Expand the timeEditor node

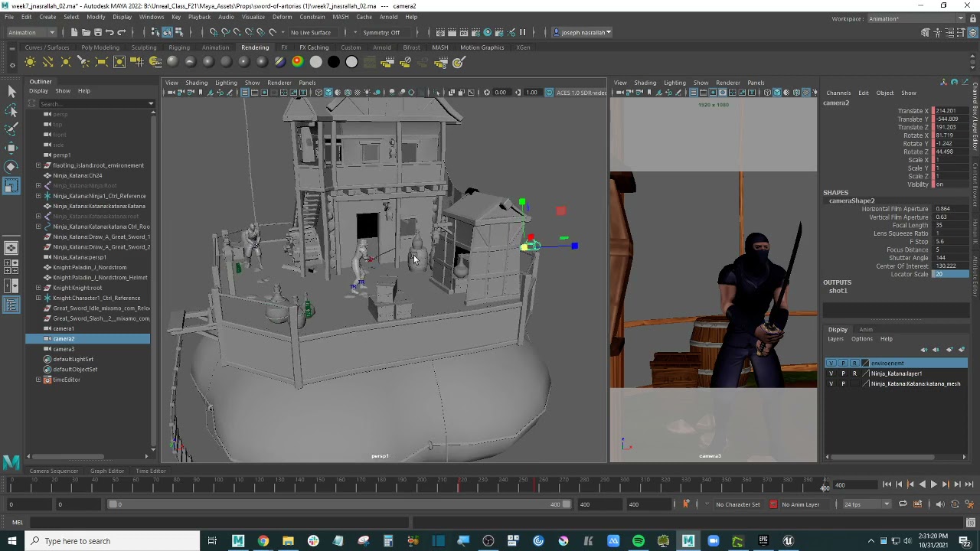tap(38, 380)
